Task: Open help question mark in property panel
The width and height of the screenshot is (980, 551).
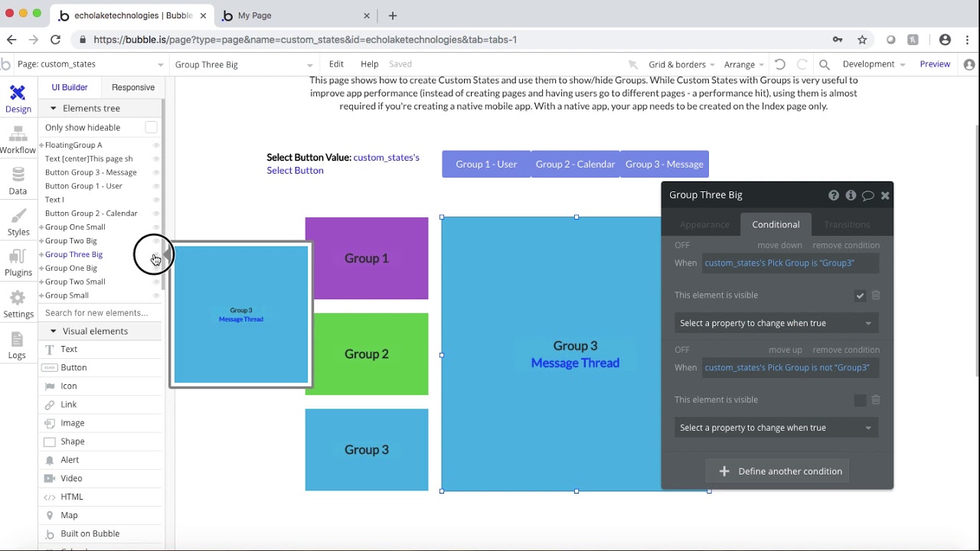Action: [834, 195]
